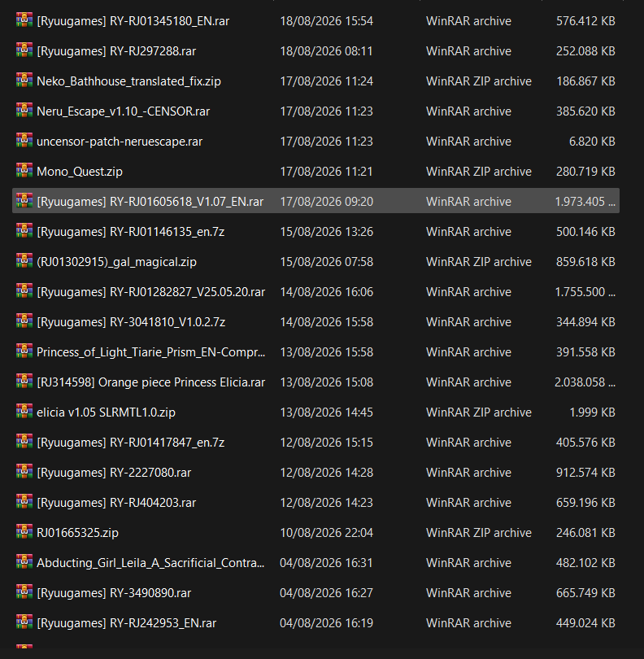644x659 pixels.
Task: Click the Neko_Bathhouse_translated_fix.zip icon
Action: click(x=24, y=81)
